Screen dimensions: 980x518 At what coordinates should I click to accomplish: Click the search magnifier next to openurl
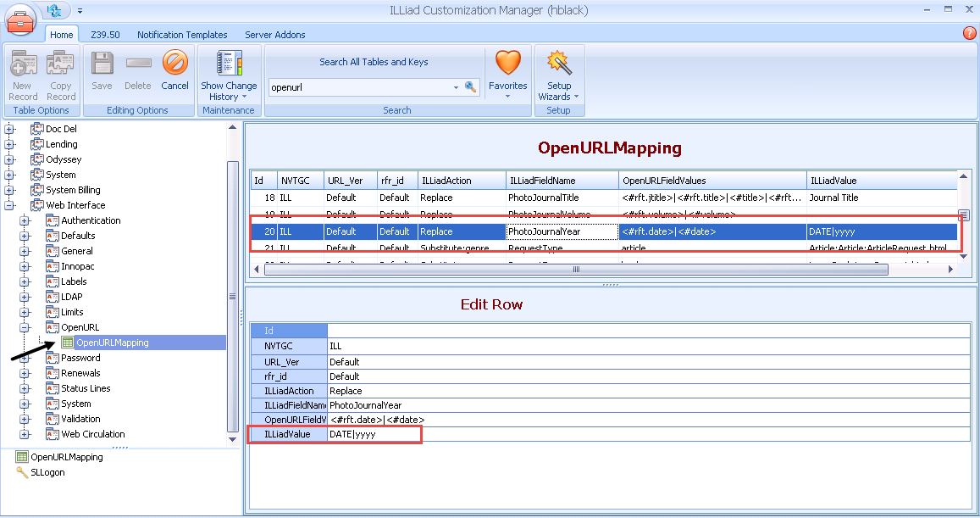pyautogui.click(x=471, y=86)
